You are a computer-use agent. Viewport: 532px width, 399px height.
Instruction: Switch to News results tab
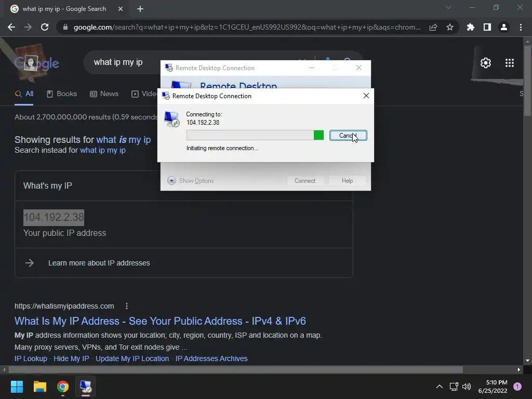pos(104,94)
